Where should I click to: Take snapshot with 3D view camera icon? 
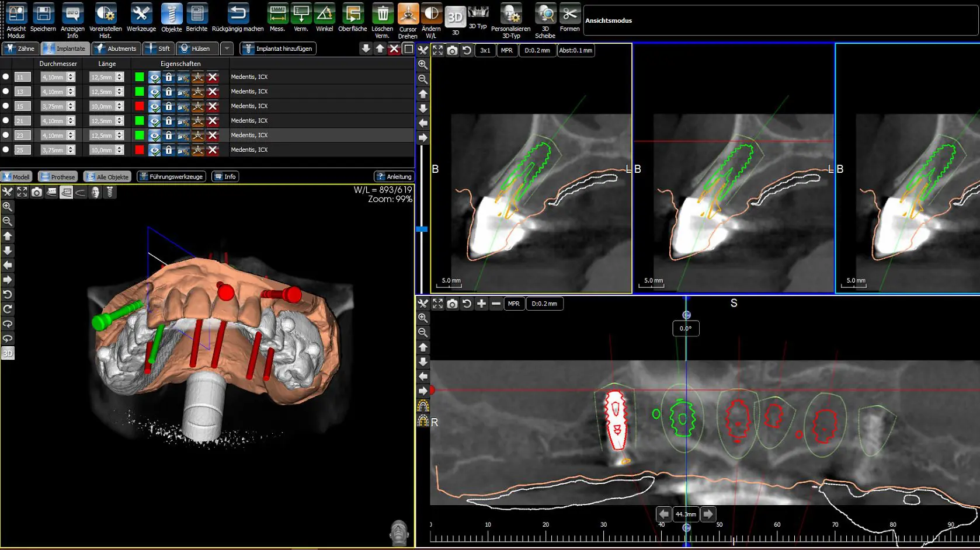click(37, 192)
